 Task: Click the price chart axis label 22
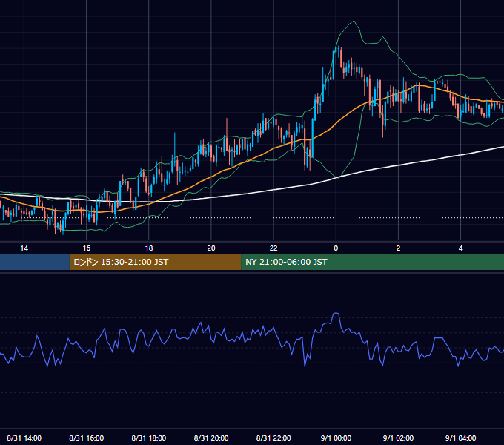[273, 248]
